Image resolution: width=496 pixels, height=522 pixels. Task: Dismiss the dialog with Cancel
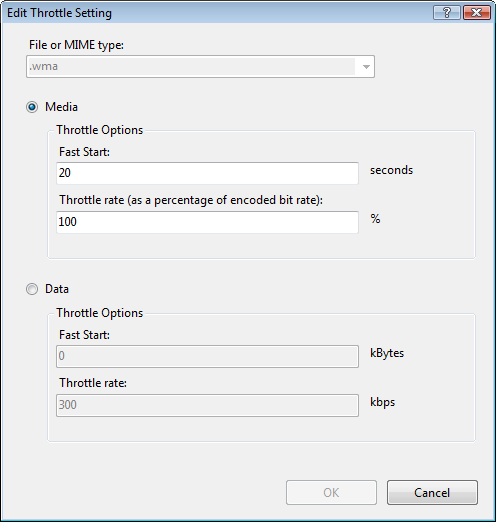pyautogui.click(x=432, y=492)
